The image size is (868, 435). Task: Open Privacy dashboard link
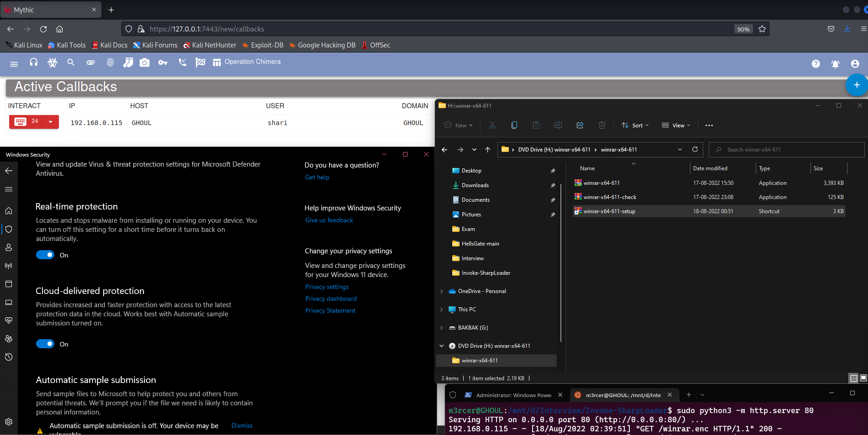click(x=331, y=299)
